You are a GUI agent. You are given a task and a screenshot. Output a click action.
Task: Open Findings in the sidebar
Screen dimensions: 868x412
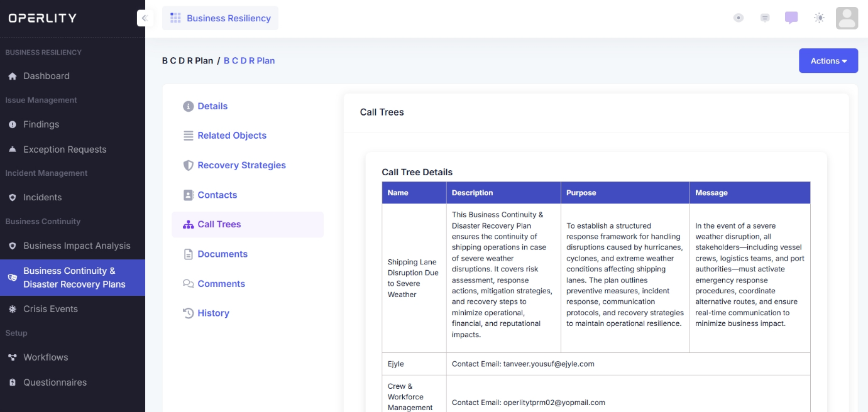pos(41,124)
